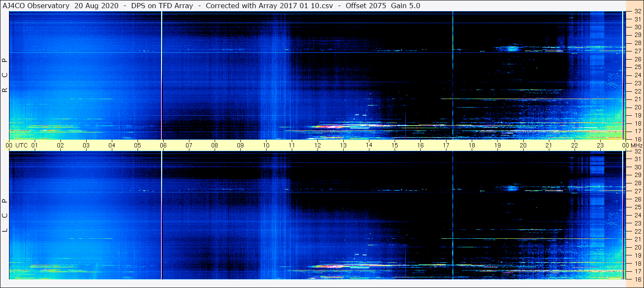Select the 15 hour tick on the time axis
644x288 pixels.
pyautogui.click(x=395, y=145)
